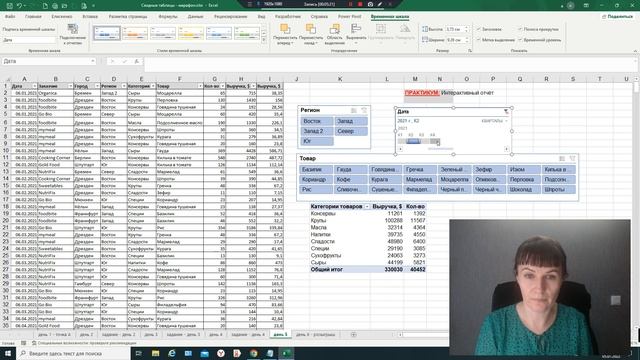Viewport: 640px width, 360px height.
Task: Filter the Товар slicer by Кофе
Action: [x=350, y=180]
